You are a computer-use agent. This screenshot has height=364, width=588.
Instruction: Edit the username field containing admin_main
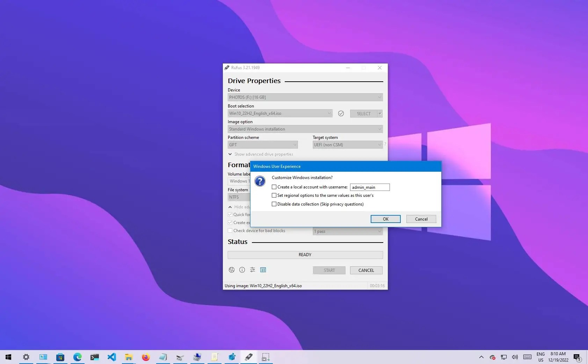(370, 187)
